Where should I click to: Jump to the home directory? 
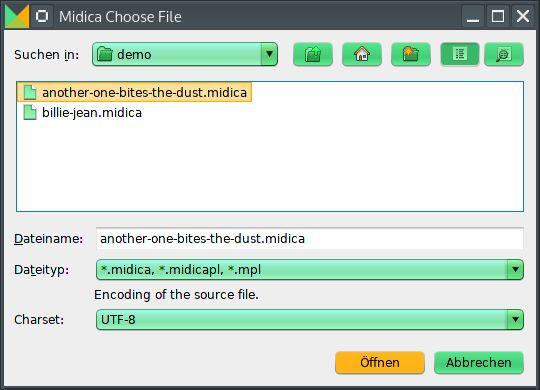tap(362, 54)
